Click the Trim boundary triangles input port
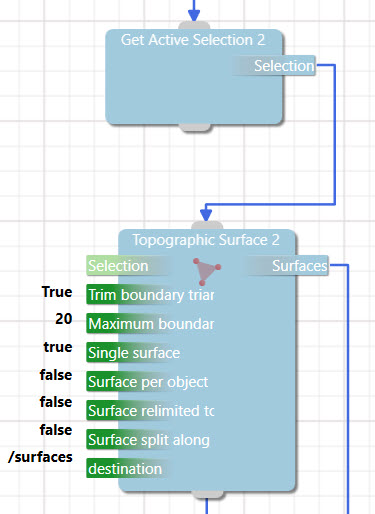 [150, 295]
